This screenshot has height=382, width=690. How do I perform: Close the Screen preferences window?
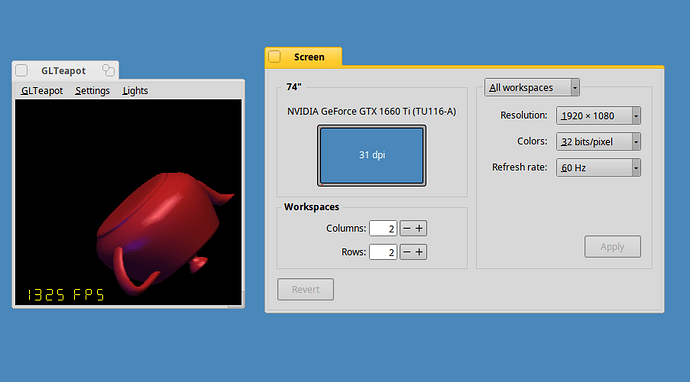click(275, 57)
